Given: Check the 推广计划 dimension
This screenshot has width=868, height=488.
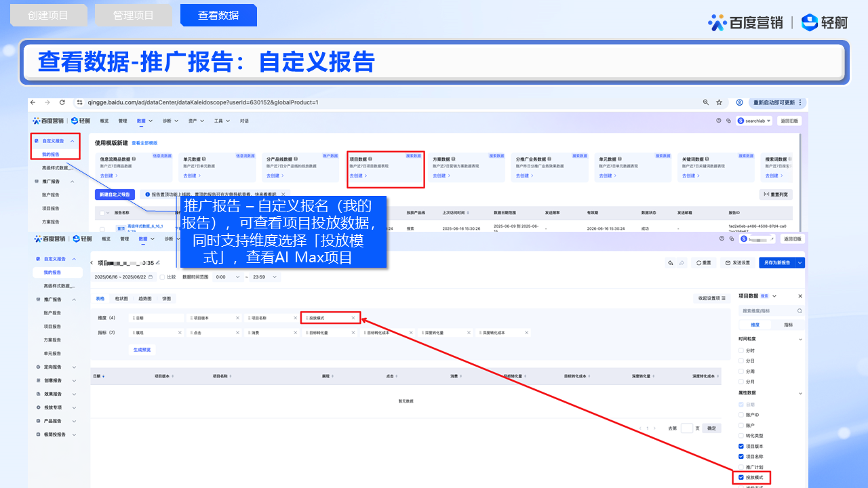Looking at the screenshot, I should (x=741, y=467).
